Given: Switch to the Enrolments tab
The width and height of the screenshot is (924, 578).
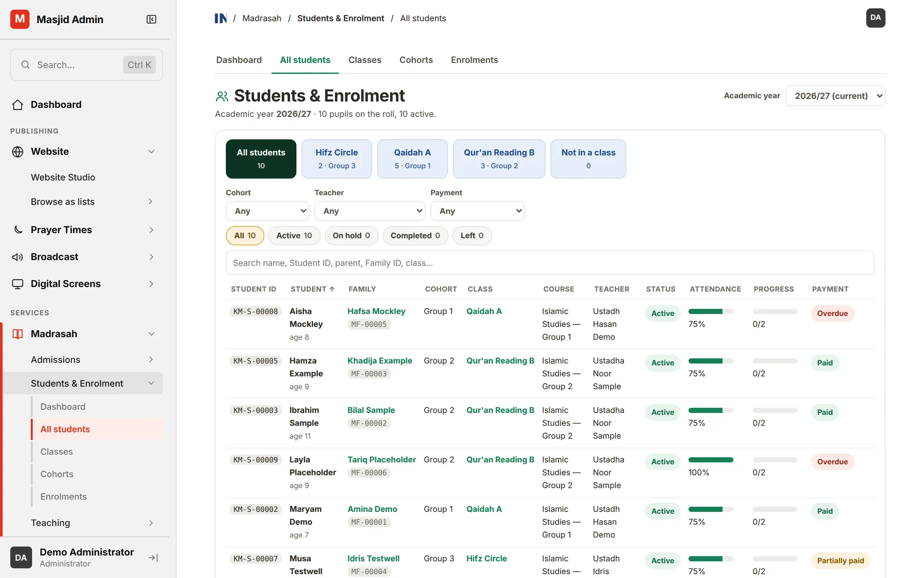Looking at the screenshot, I should click(x=475, y=60).
